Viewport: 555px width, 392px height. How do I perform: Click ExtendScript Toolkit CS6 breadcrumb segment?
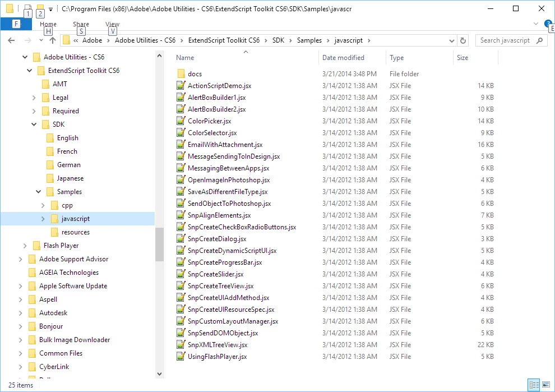click(x=224, y=40)
